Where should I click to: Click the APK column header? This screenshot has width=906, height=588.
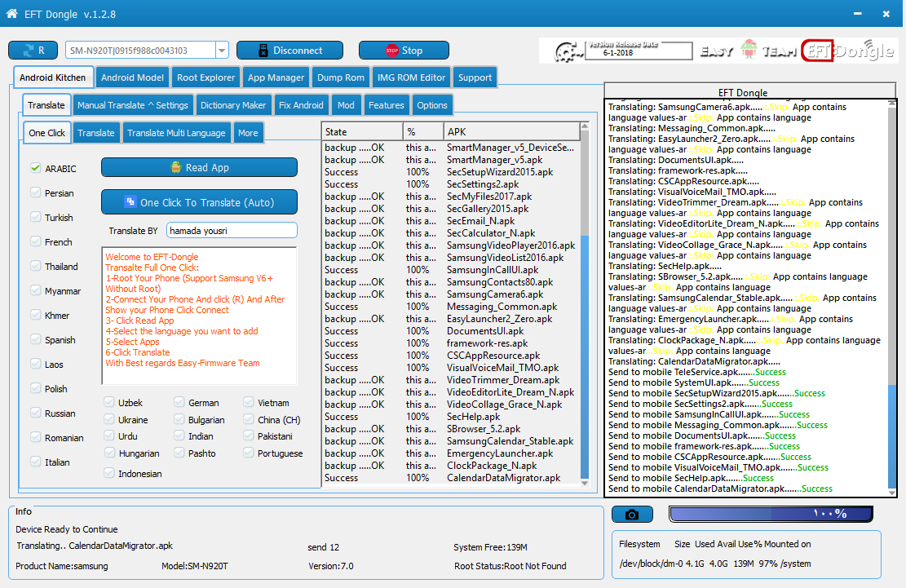(x=511, y=131)
